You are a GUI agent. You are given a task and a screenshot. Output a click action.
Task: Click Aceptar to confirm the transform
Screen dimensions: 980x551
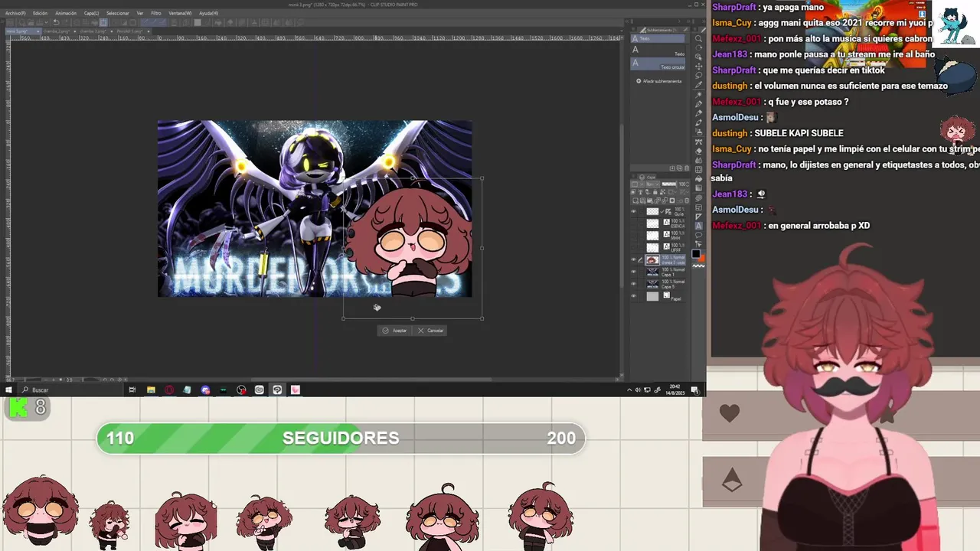[x=395, y=331]
